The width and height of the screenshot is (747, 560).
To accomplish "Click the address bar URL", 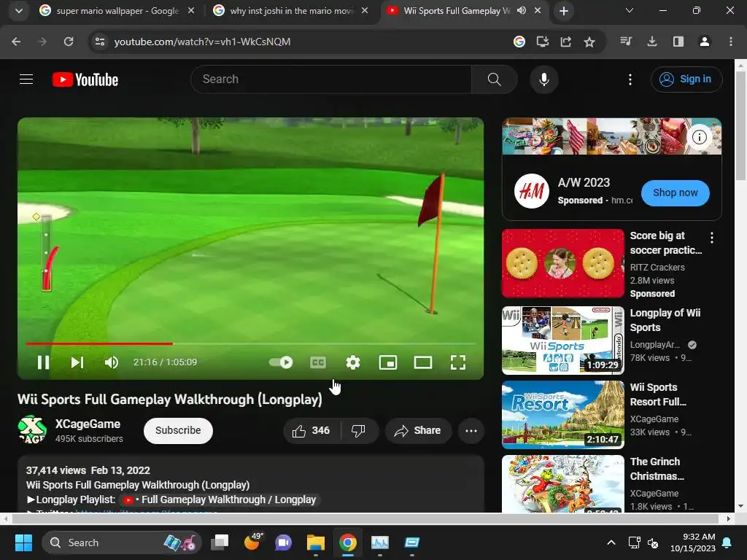I will 203,42.
